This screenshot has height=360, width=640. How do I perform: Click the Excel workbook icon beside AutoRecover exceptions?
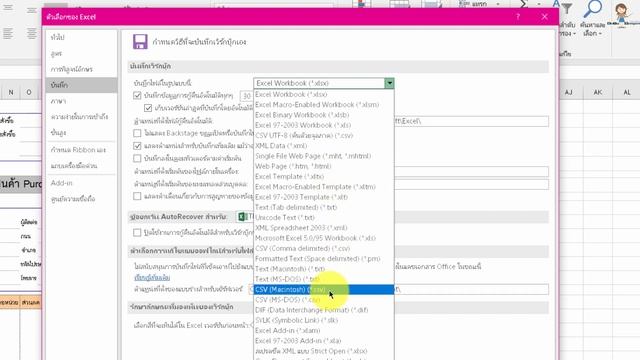(x=243, y=217)
